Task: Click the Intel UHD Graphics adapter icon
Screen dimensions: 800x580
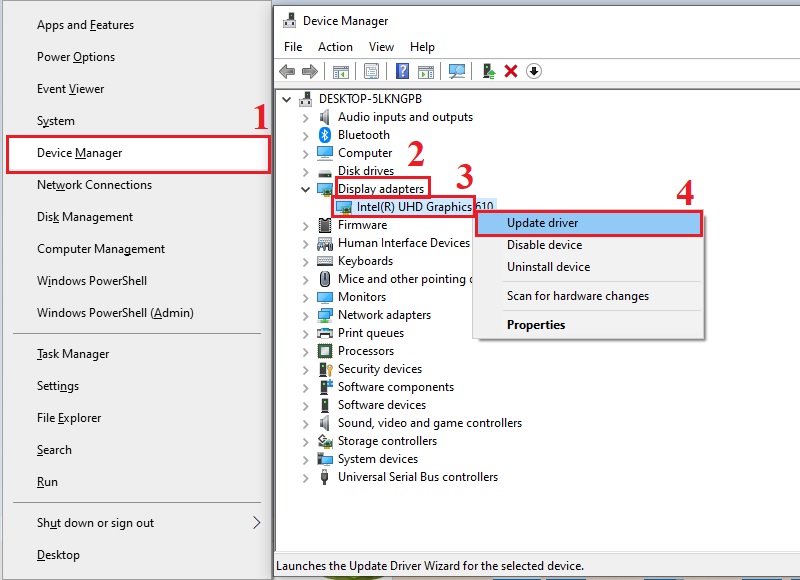Action: tap(343, 207)
